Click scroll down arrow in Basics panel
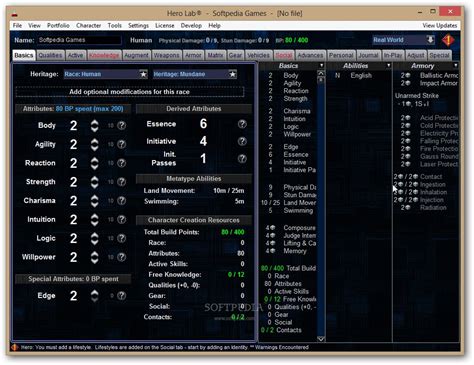Viewport: 474px width, 365px height. [321, 339]
